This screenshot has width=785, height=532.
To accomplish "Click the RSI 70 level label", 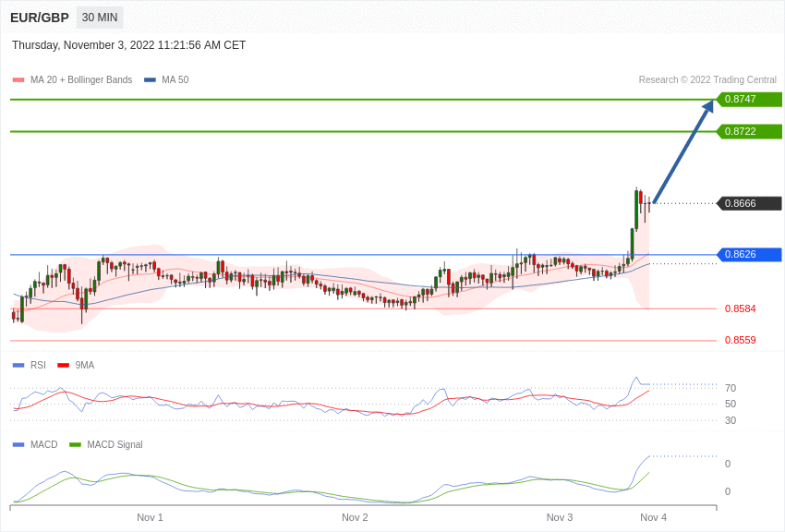I will tap(731, 388).
